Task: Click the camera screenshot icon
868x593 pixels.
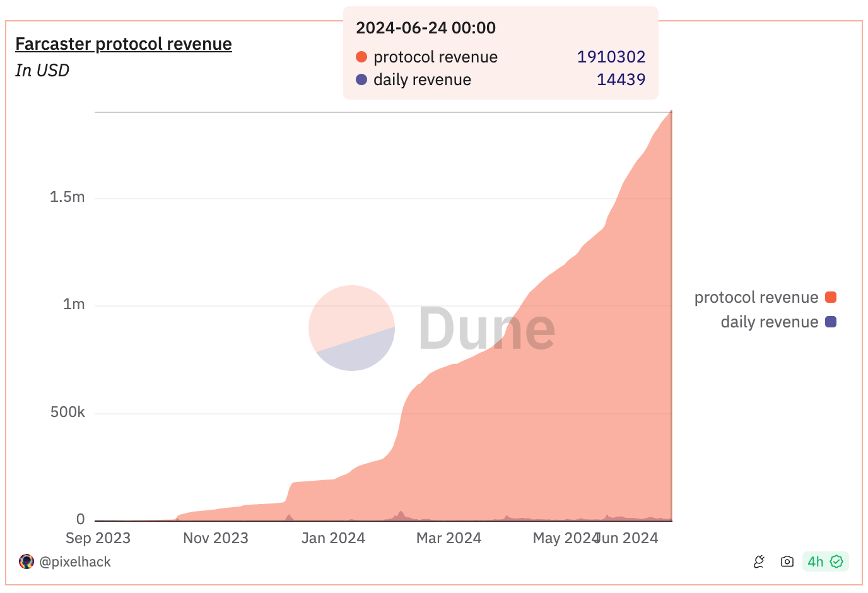Action: [787, 561]
